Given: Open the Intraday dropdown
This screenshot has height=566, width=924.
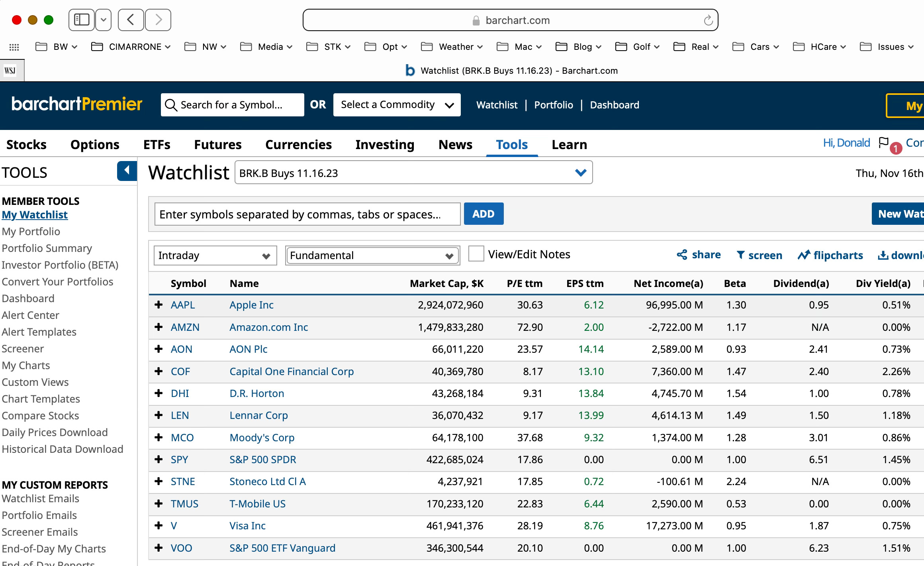Looking at the screenshot, I should pos(215,255).
